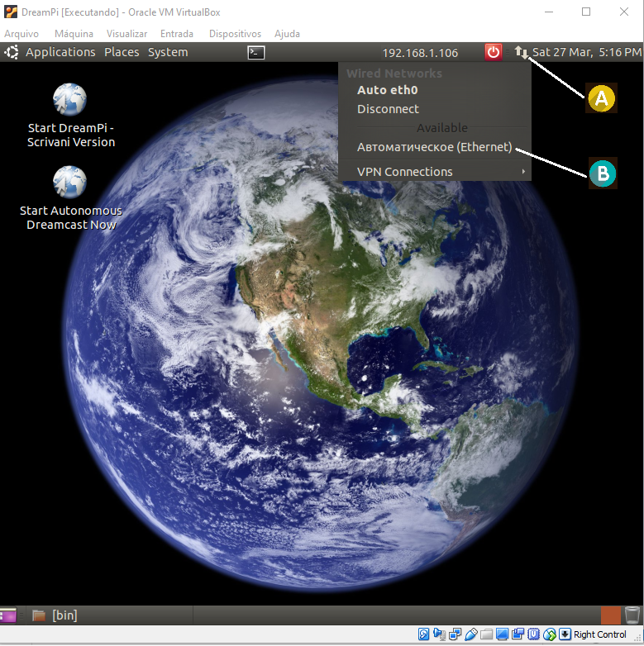
Task: Click the 192.168.1.106 IP address display
Action: (x=420, y=53)
